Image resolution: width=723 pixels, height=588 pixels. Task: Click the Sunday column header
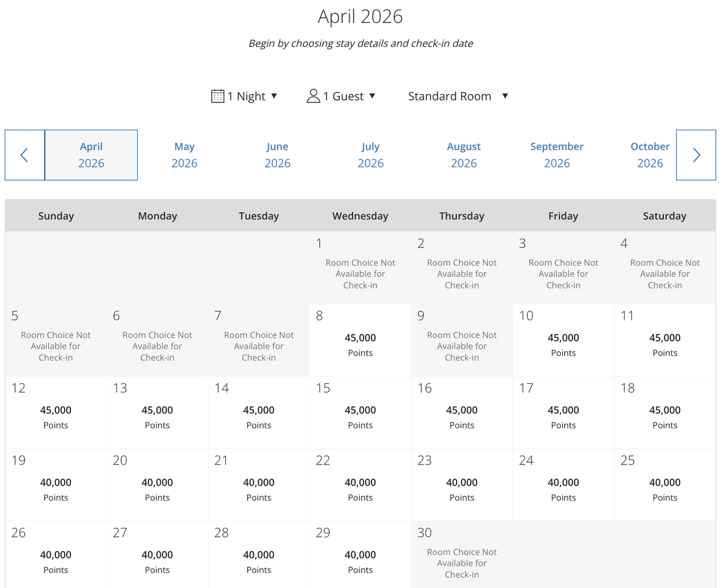pyautogui.click(x=55, y=216)
